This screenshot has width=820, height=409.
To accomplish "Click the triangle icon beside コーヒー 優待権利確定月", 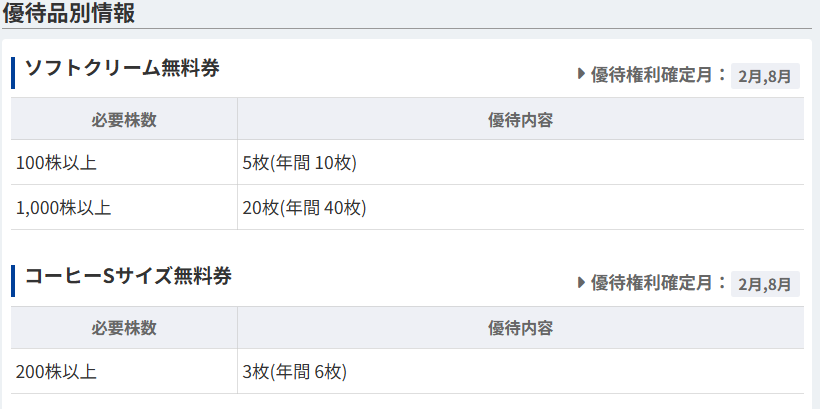I will coord(581,282).
